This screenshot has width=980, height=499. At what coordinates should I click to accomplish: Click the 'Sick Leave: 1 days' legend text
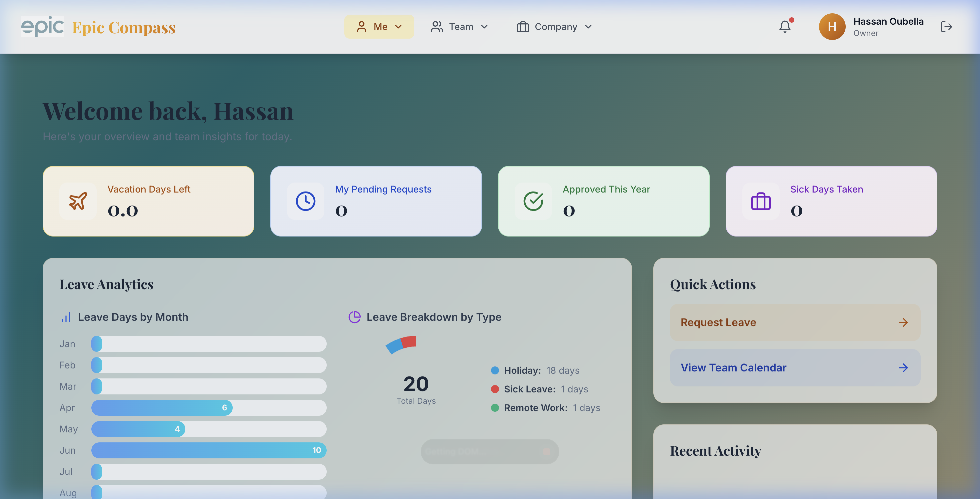[x=546, y=389]
